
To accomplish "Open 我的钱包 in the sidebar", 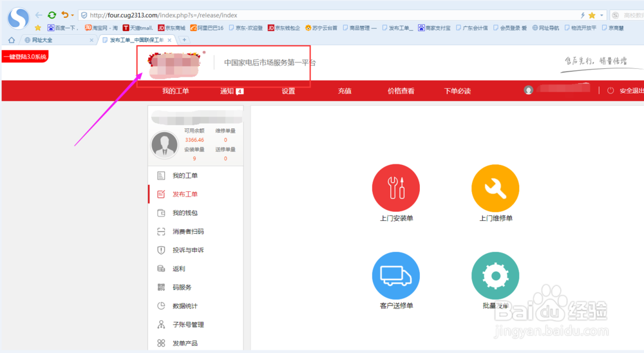I will [x=185, y=213].
